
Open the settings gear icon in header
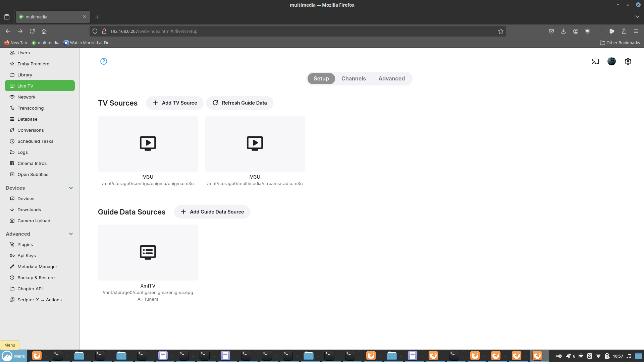coord(628,61)
